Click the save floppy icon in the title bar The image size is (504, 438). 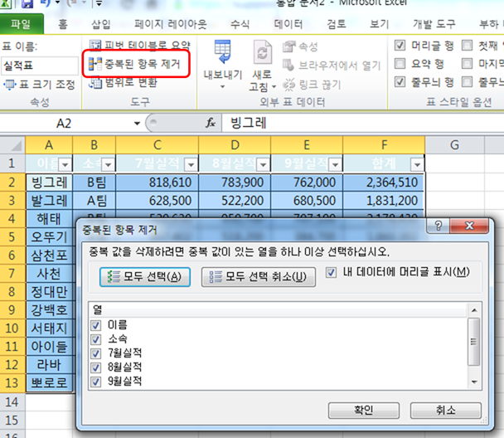(27, 3)
